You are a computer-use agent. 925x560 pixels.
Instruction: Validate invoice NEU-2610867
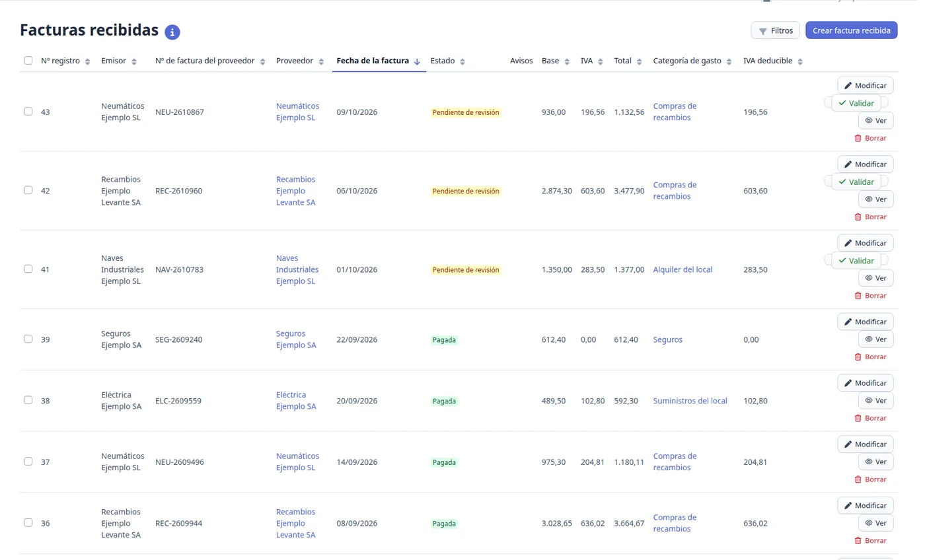click(x=856, y=103)
